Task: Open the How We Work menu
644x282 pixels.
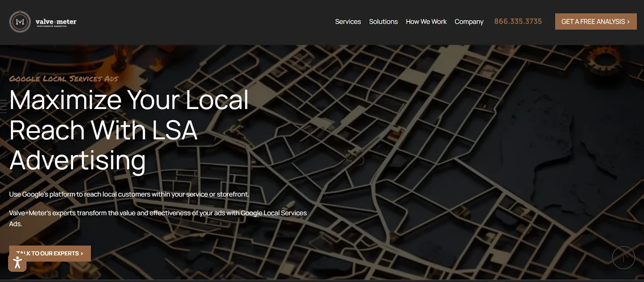Action: click(426, 22)
